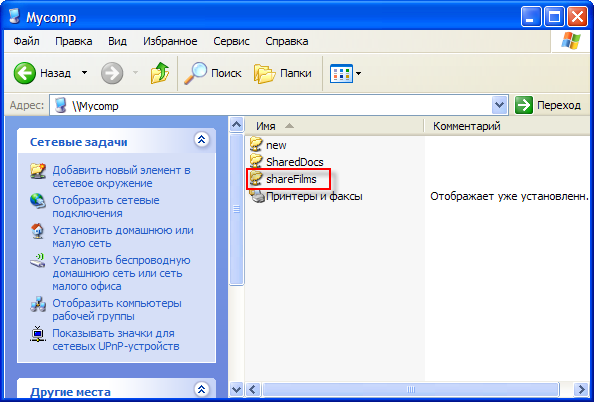Collapse the Сетевые задачи panel
Viewport: 594px width, 402px height.
[x=202, y=139]
